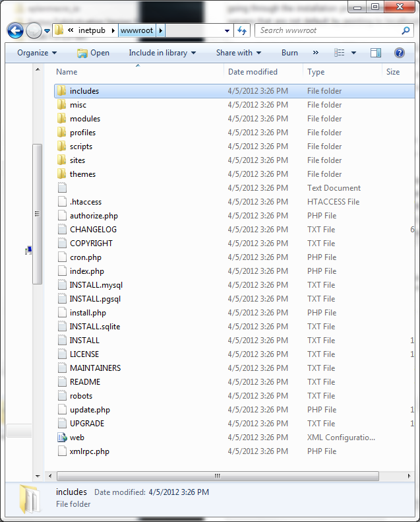420x522 pixels.
Task: Select the .htaccess file icon
Action: click(x=62, y=202)
